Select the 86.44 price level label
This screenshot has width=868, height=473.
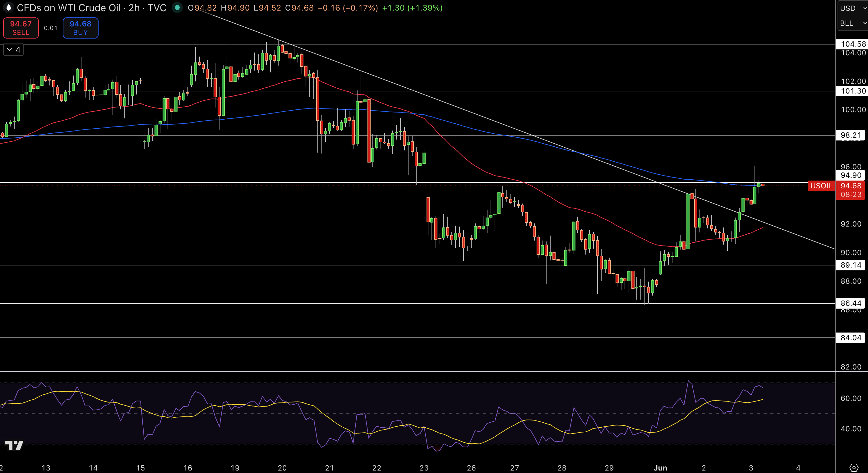(851, 303)
